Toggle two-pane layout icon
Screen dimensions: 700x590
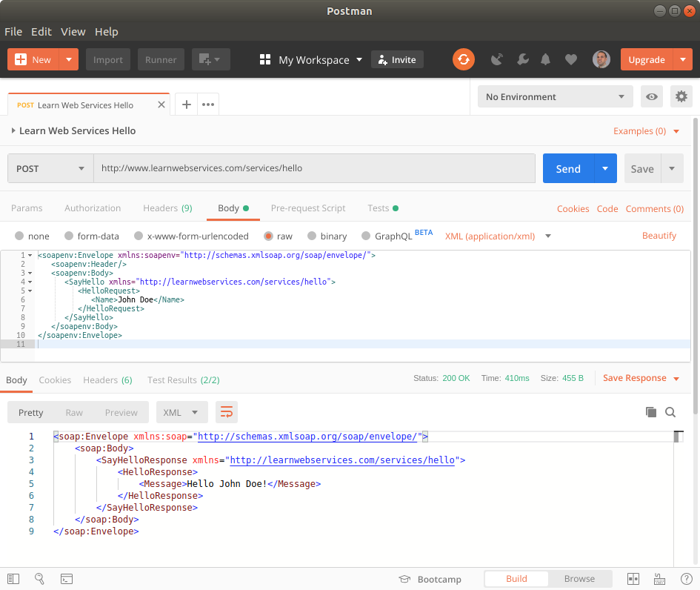[x=633, y=579]
